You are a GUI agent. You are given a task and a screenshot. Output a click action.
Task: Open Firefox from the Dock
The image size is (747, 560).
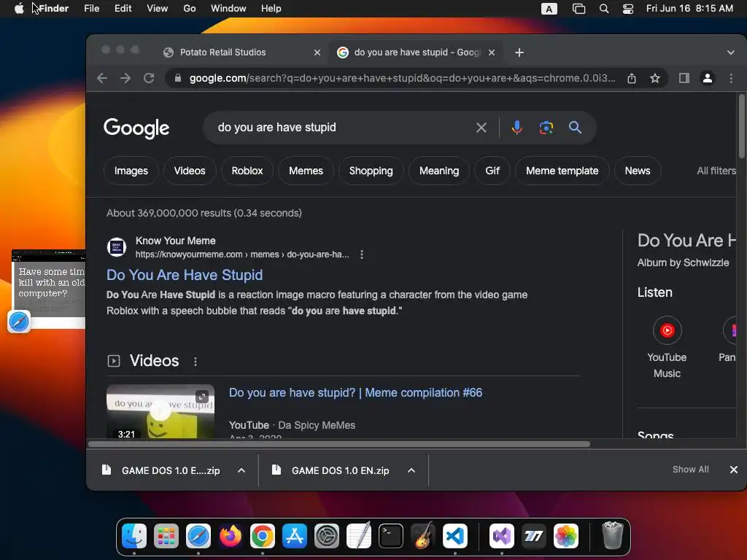pyautogui.click(x=231, y=536)
